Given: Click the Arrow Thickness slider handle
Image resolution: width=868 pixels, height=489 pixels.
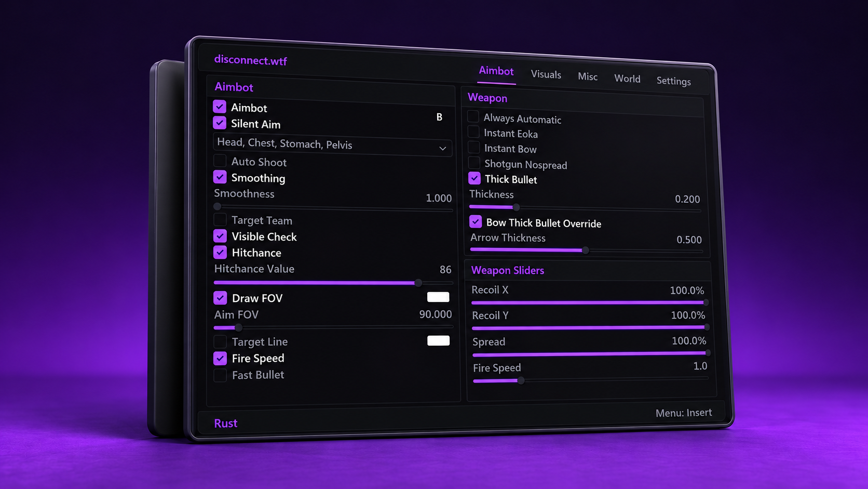Looking at the screenshot, I should coord(586,250).
